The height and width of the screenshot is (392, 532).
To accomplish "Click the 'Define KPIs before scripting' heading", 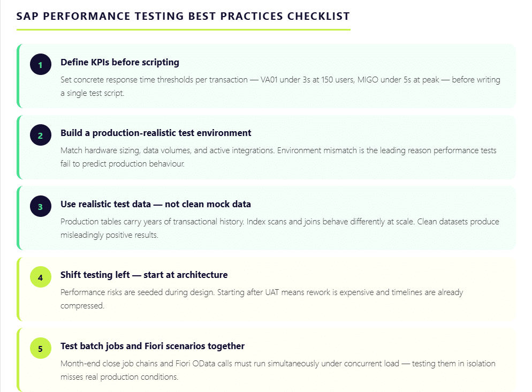I will (120, 62).
